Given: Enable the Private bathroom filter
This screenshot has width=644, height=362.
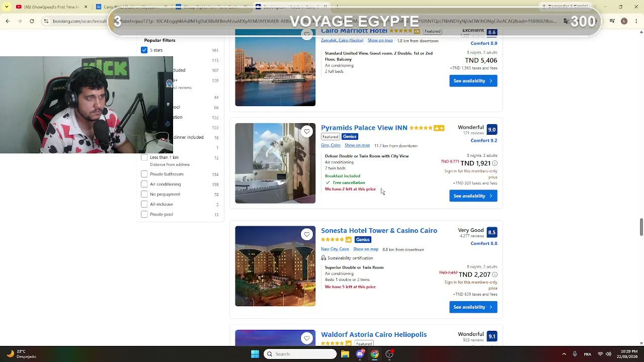Looking at the screenshot, I should coord(144,174).
